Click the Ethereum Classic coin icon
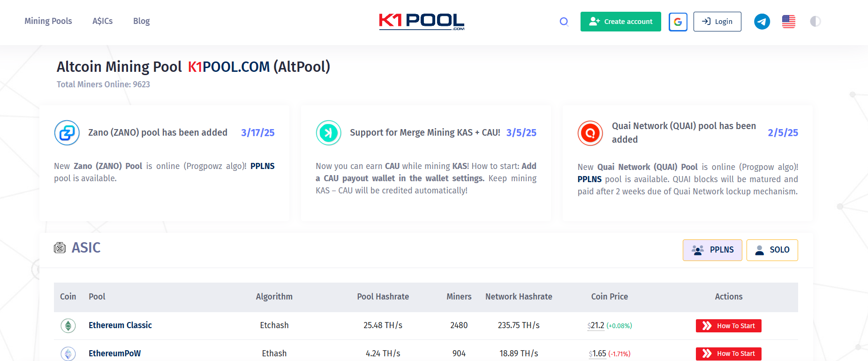Viewport: 868px width, 361px height. pos(68,325)
